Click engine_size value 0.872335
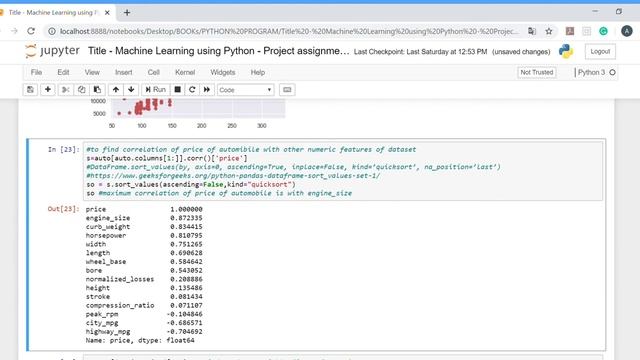The width and height of the screenshot is (640, 360). click(x=186, y=218)
